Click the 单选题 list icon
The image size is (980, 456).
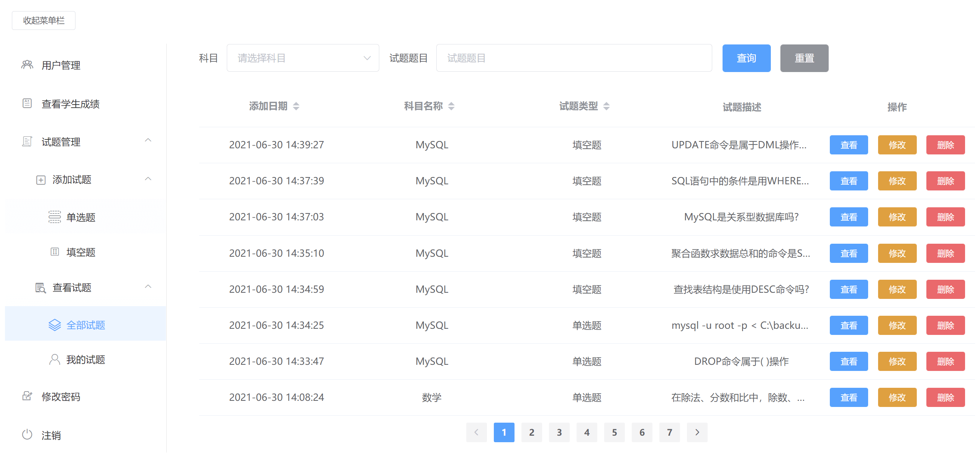click(54, 217)
